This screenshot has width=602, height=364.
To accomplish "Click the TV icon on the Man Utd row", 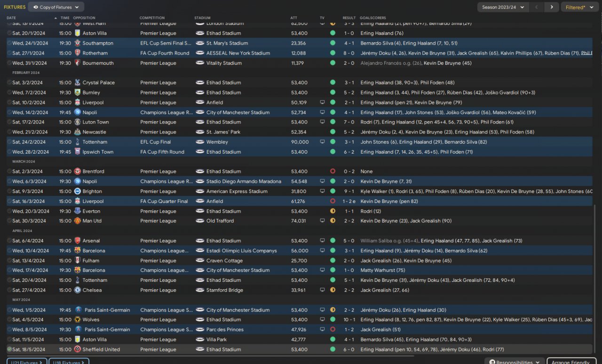I will 322,221.
